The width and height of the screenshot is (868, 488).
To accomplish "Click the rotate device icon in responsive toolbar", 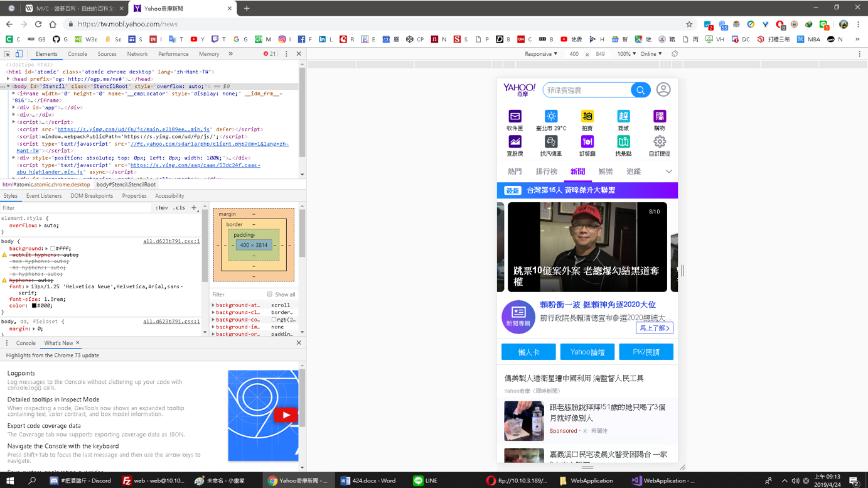I will (x=675, y=54).
